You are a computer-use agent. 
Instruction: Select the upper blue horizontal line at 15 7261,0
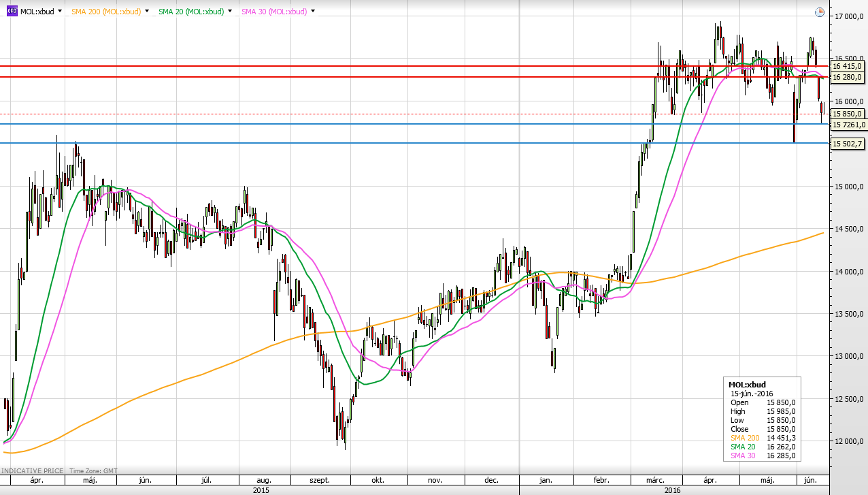coord(414,124)
